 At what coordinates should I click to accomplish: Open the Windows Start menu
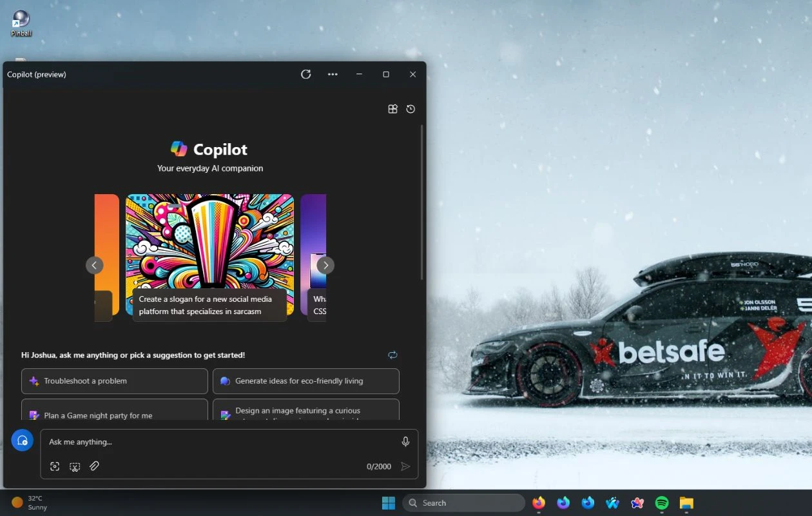tap(388, 502)
